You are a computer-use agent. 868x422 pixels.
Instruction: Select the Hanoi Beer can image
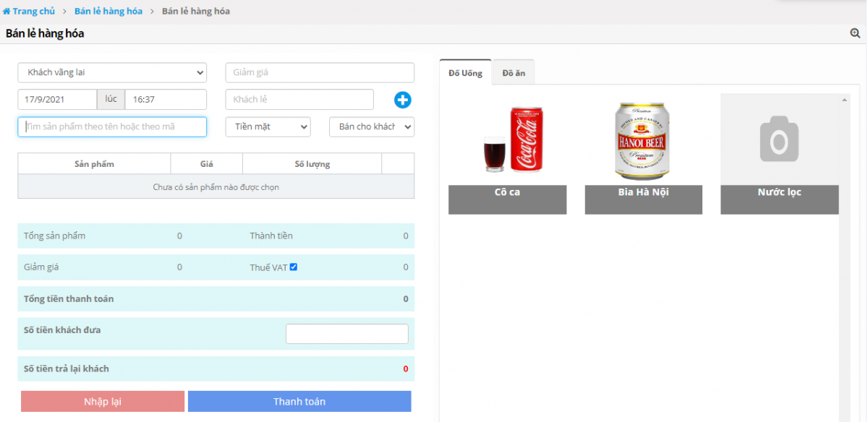pyautogui.click(x=643, y=141)
